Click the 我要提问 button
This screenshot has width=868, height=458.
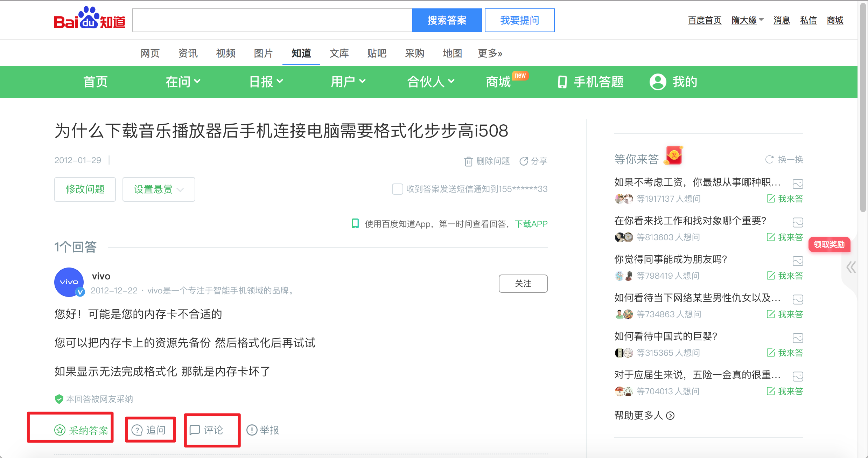(x=519, y=20)
